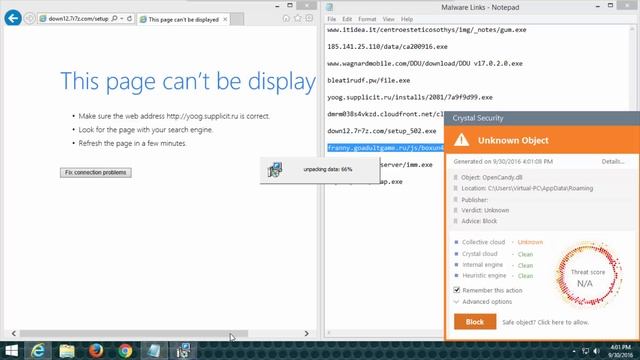Launch Chrome from taskbar
Screen dimensions: 640x360
click(x=125, y=351)
